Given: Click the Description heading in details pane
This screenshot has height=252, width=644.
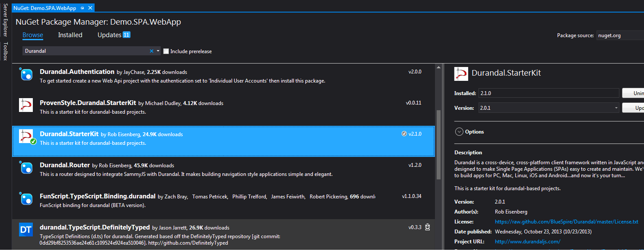Looking at the screenshot, I should click(468, 153).
